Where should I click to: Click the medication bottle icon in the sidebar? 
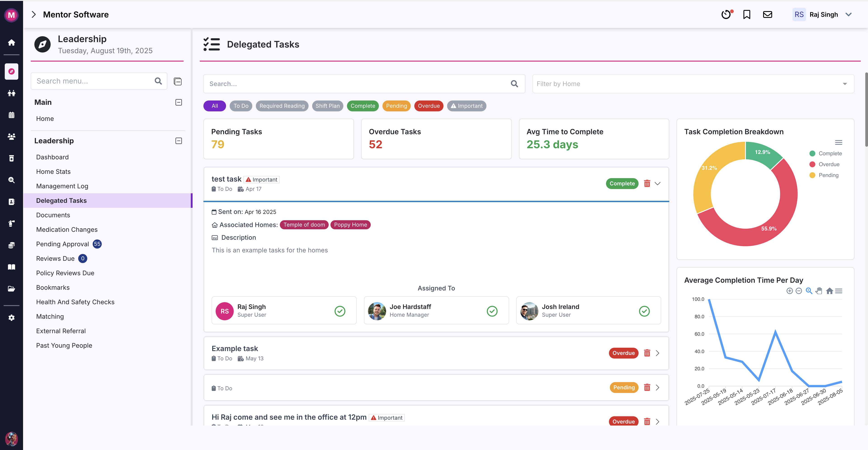coord(12,158)
